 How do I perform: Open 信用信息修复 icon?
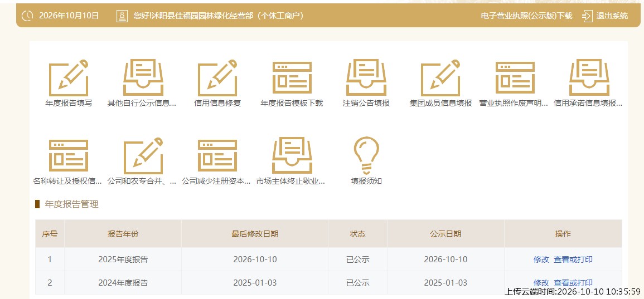point(217,78)
